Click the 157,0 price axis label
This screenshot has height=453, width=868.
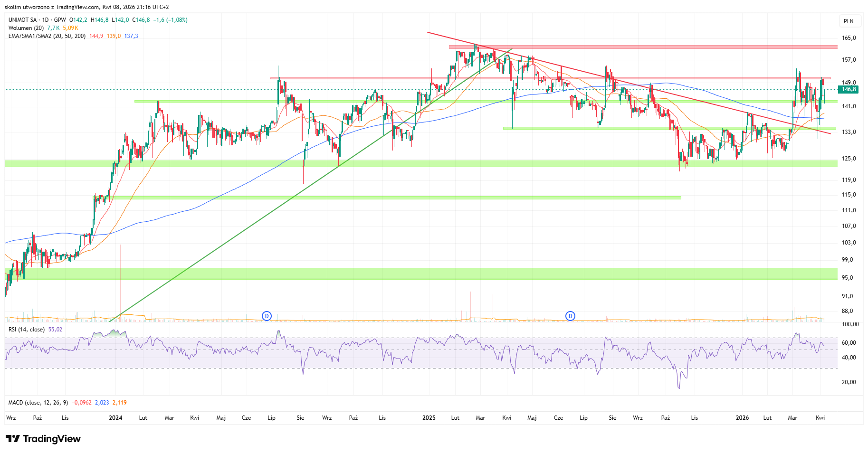point(849,60)
